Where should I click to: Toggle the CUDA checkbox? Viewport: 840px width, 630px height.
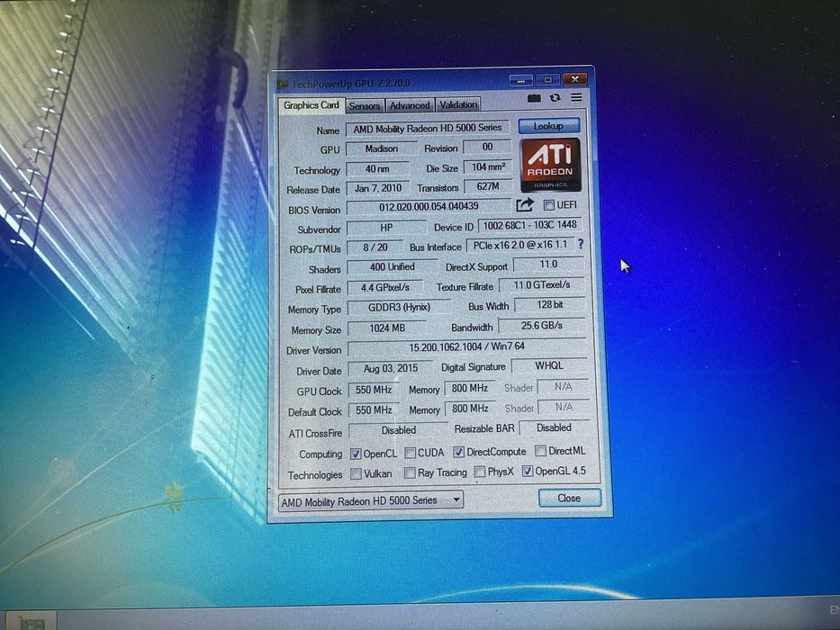tap(410, 454)
